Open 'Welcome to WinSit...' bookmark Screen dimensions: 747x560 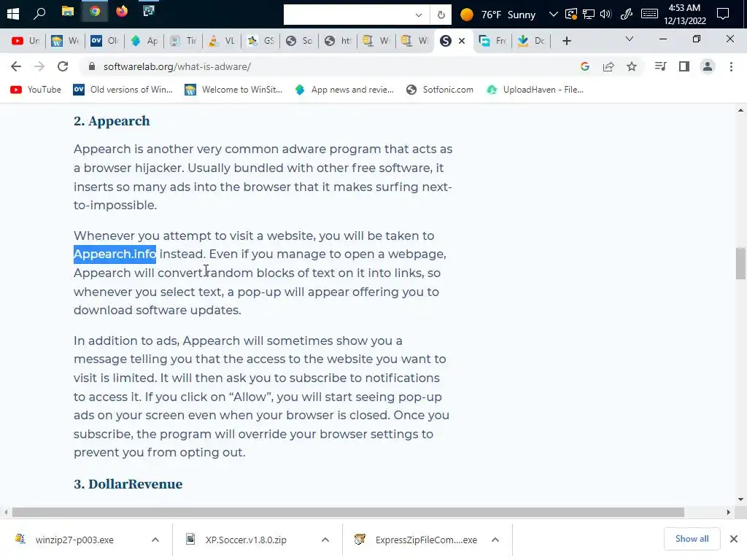pyautogui.click(x=233, y=90)
